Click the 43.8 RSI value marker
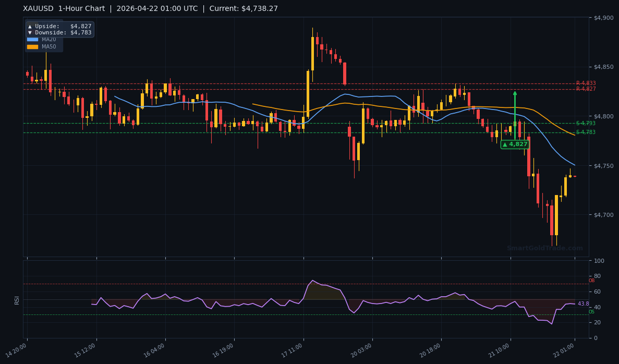The height and width of the screenshot is (364, 619). [582, 303]
